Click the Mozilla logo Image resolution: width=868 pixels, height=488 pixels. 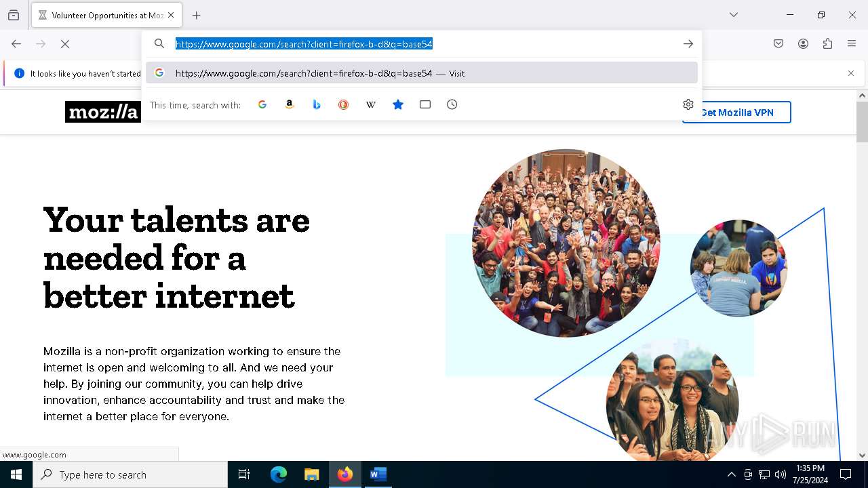(104, 112)
